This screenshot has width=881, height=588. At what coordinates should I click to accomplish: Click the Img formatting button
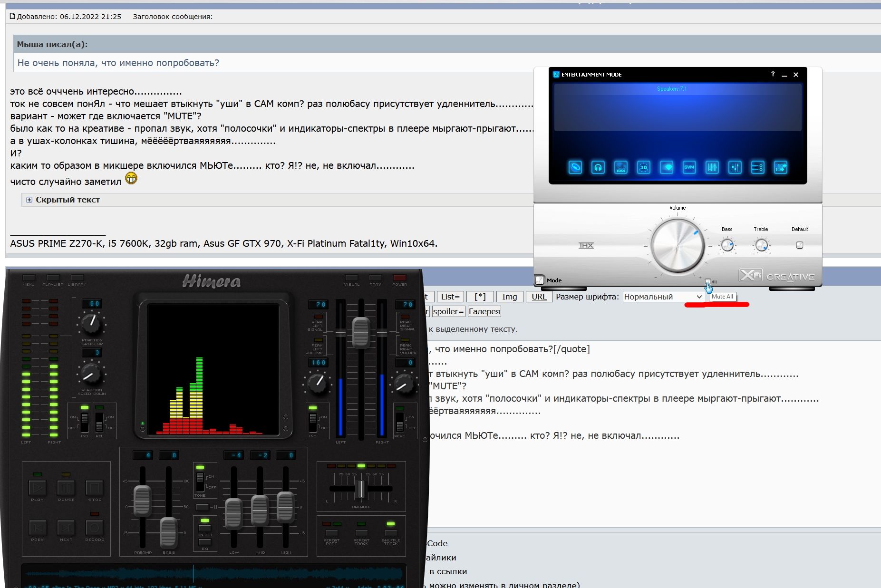pos(510,297)
